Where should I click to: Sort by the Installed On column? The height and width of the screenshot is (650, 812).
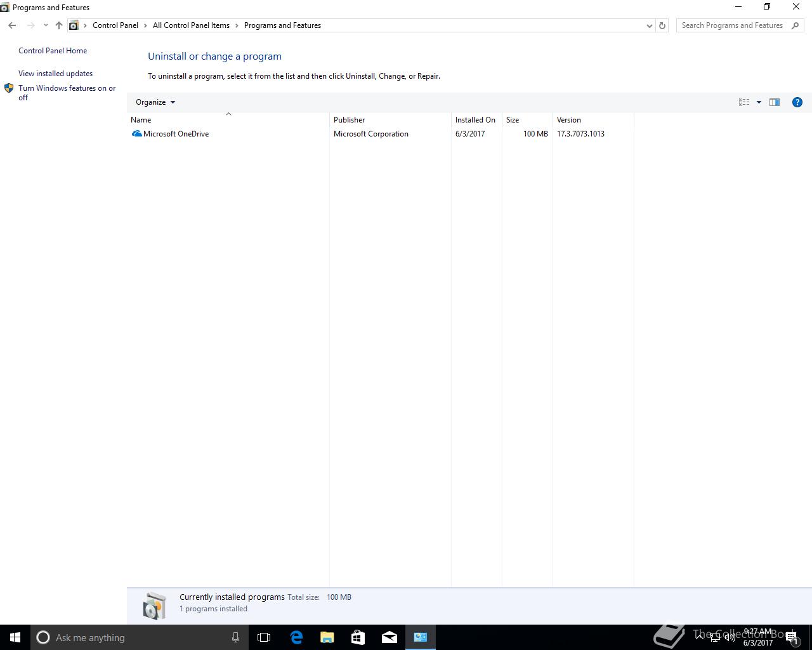[476, 120]
